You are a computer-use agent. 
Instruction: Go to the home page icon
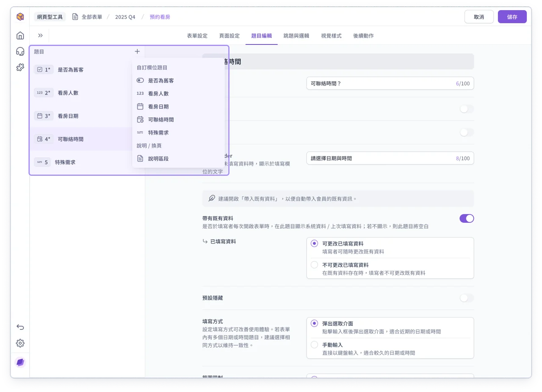coord(20,36)
